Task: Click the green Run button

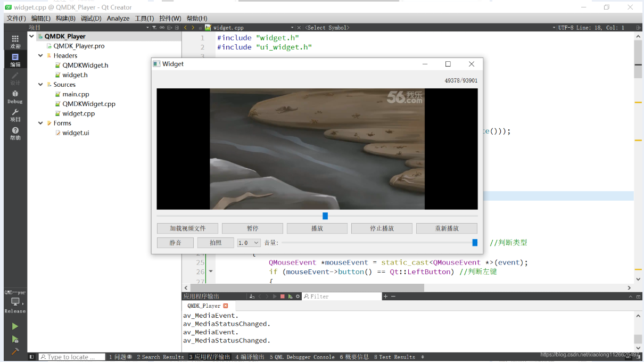Action: click(15, 326)
